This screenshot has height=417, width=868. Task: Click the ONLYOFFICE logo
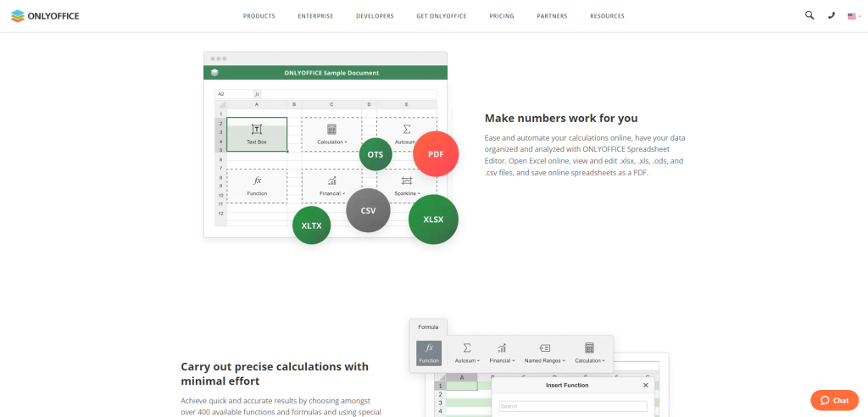click(45, 15)
